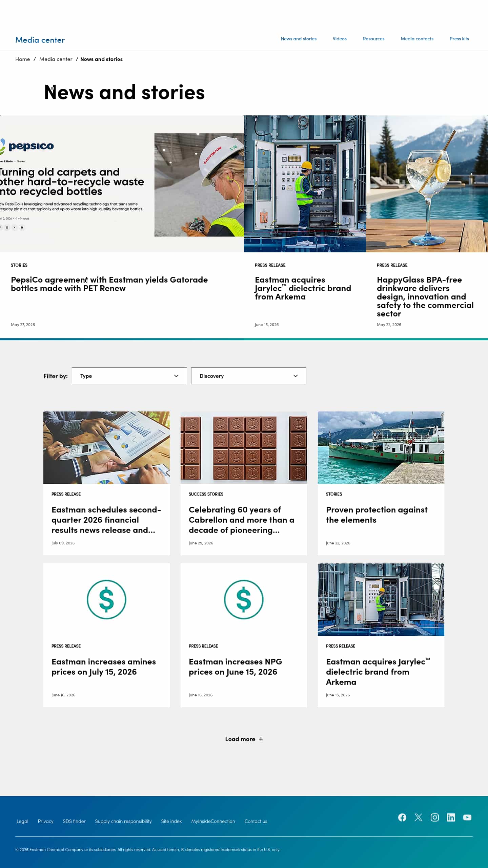Go to Home in the breadcrumb
The height and width of the screenshot is (868, 488).
(x=23, y=59)
